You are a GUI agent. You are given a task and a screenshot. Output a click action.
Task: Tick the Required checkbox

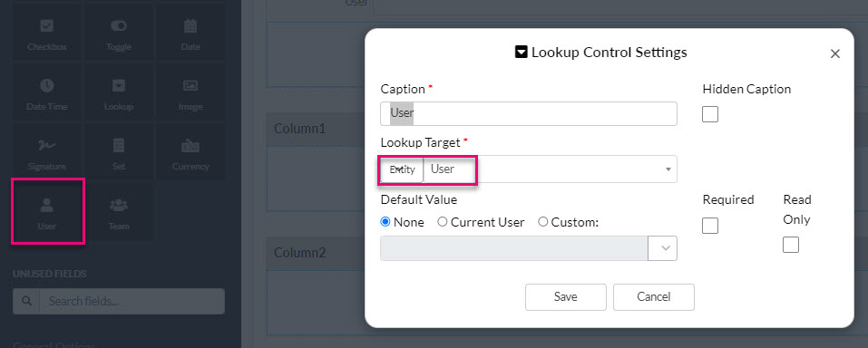[710, 226]
